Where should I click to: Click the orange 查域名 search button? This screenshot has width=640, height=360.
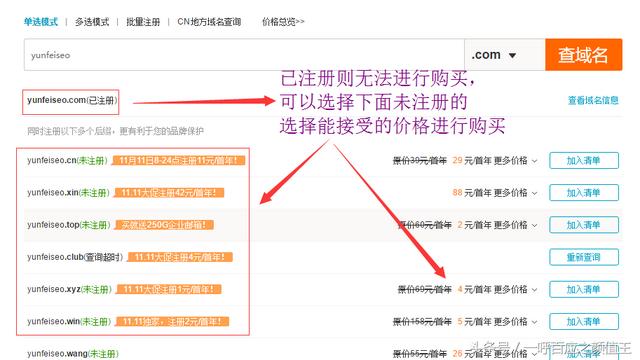583,55
